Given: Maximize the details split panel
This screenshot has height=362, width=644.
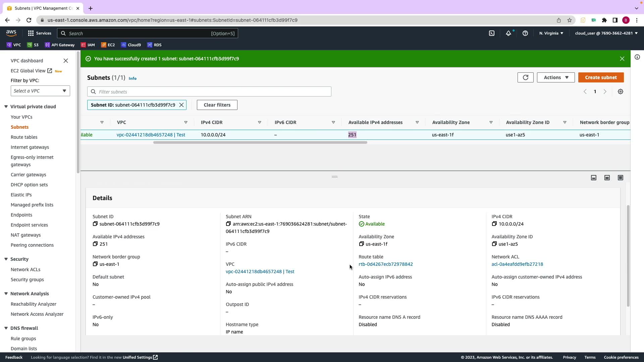Looking at the screenshot, I should coord(621,178).
